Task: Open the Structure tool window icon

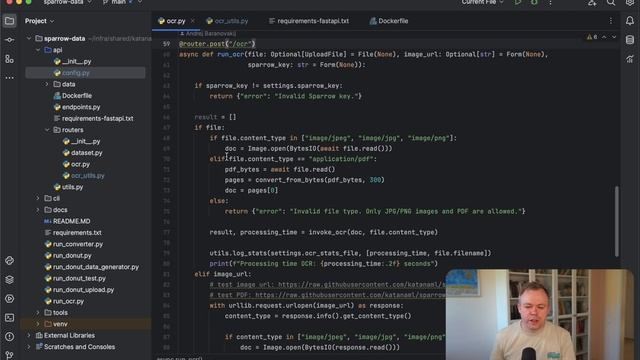Action: point(9,59)
